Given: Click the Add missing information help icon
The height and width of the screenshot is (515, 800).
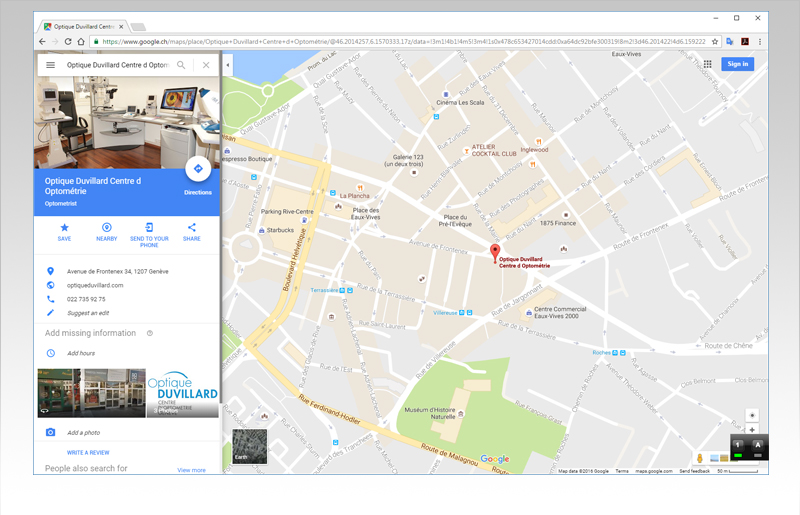Looking at the screenshot, I should click(x=150, y=333).
